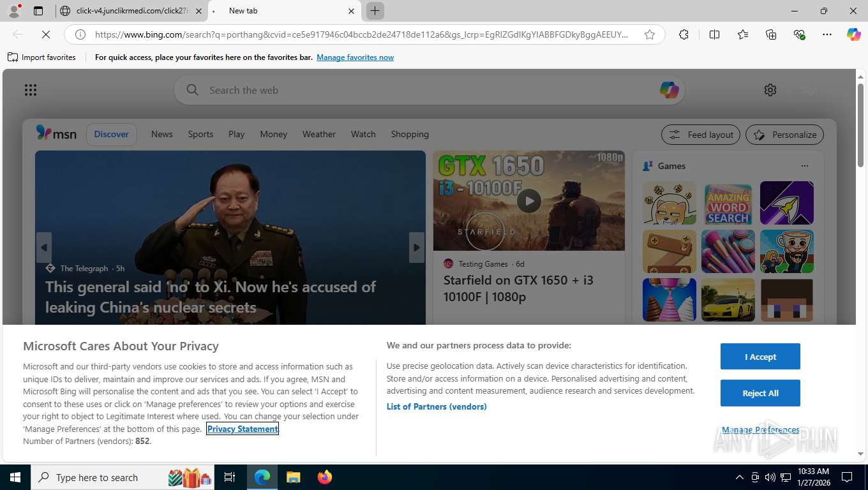Open the Play tab
This screenshot has height=490, width=868.
pos(237,134)
